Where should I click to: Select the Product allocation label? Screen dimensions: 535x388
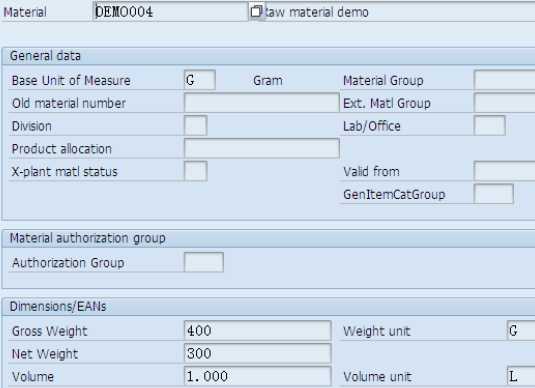pyautogui.click(x=62, y=149)
